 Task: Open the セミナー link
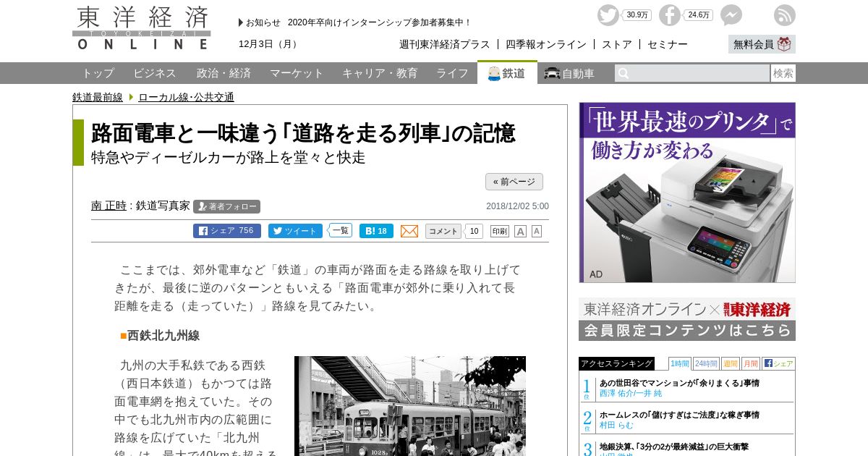pyautogui.click(x=668, y=44)
